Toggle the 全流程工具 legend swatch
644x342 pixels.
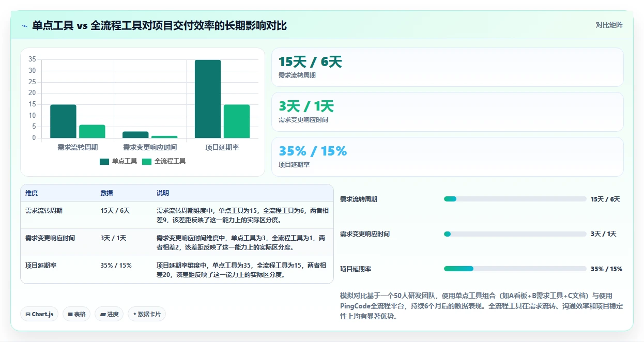click(147, 161)
